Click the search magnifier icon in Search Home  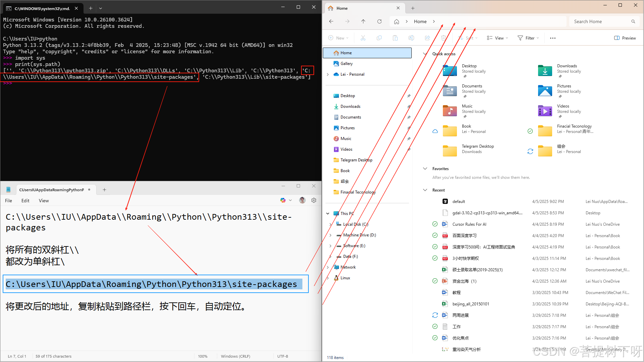point(633,21)
